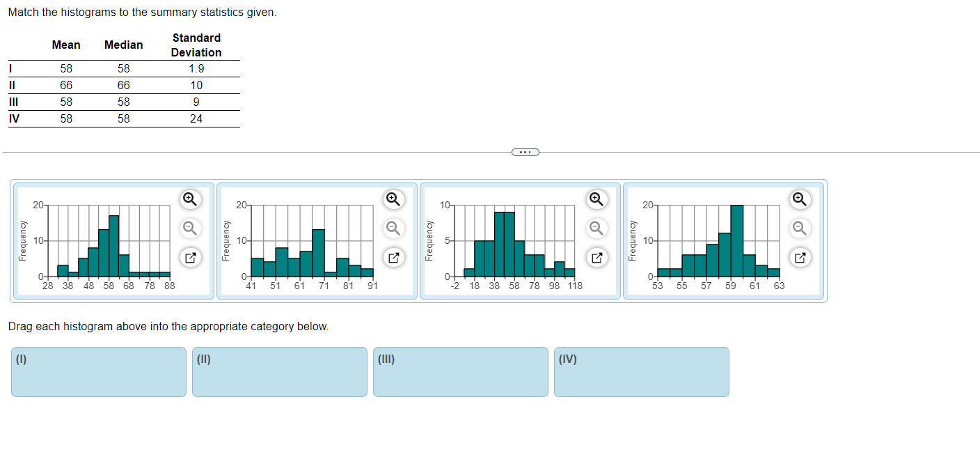980x473 pixels.
Task: Zoom in on the first histogram
Action: (189, 199)
